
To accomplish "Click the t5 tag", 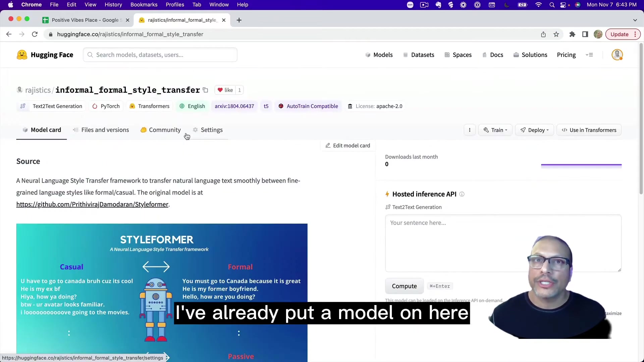I will coord(266,106).
